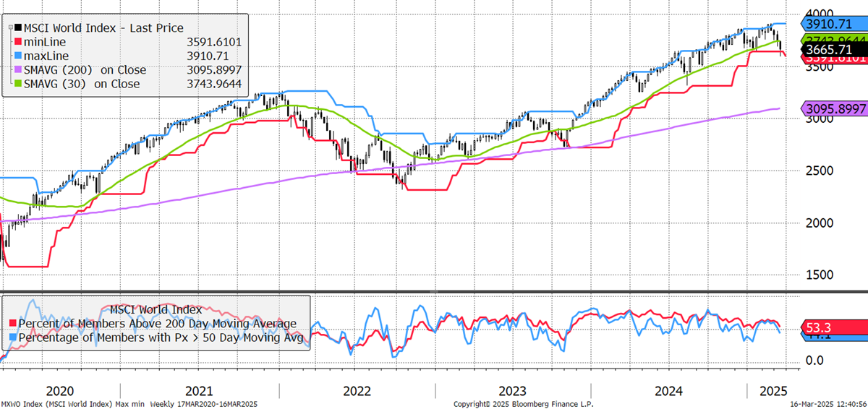Click SMAVG 30 value 3743.9644 in legend
868x409 pixels.
(213, 84)
